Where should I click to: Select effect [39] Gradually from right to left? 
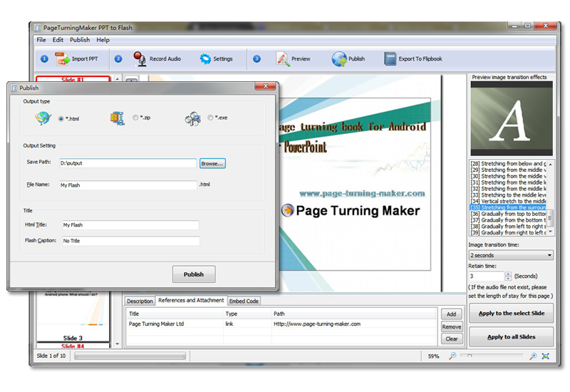tap(508, 233)
